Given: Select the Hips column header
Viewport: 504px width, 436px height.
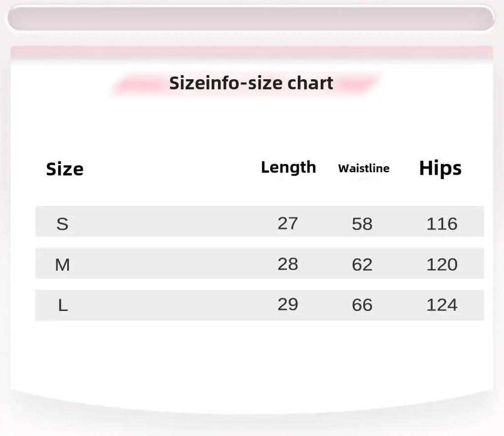Looking at the screenshot, I should pos(440,168).
